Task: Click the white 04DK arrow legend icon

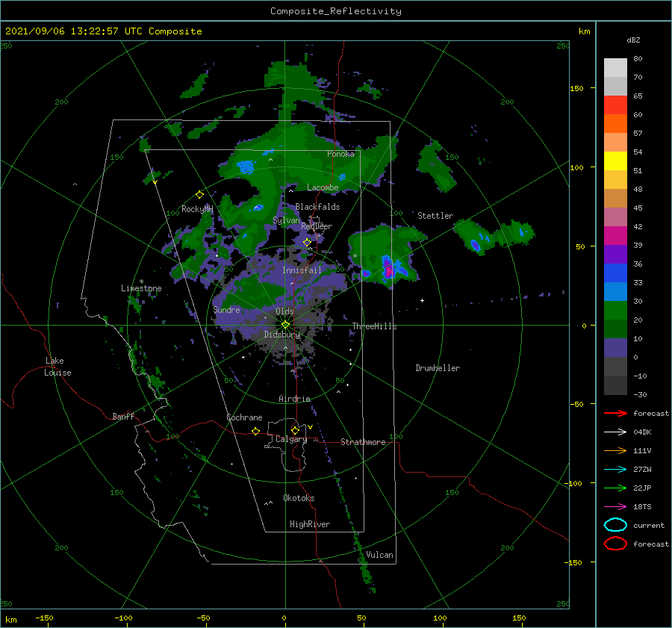Action: click(x=615, y=432)
